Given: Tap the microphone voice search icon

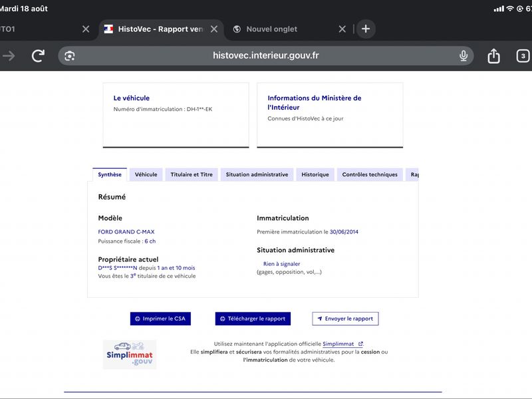Looking at the screenshot, I should [x=464, y=56].
